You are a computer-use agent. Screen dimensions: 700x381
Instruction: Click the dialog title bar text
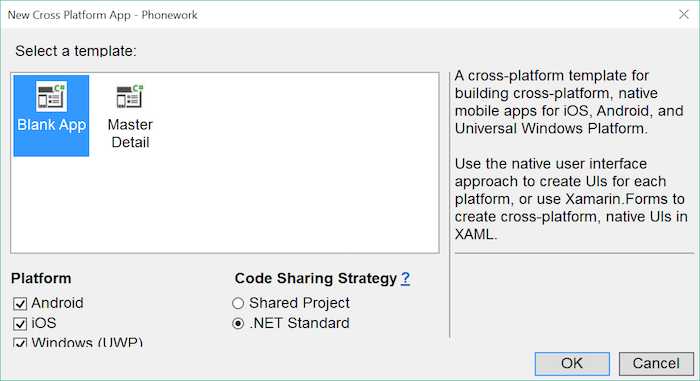102,15
